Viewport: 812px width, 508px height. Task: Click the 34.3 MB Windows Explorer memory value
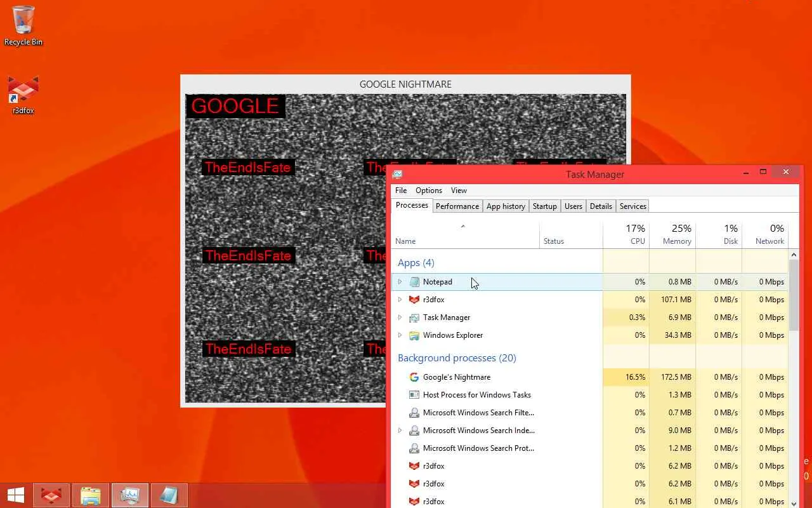678,335
